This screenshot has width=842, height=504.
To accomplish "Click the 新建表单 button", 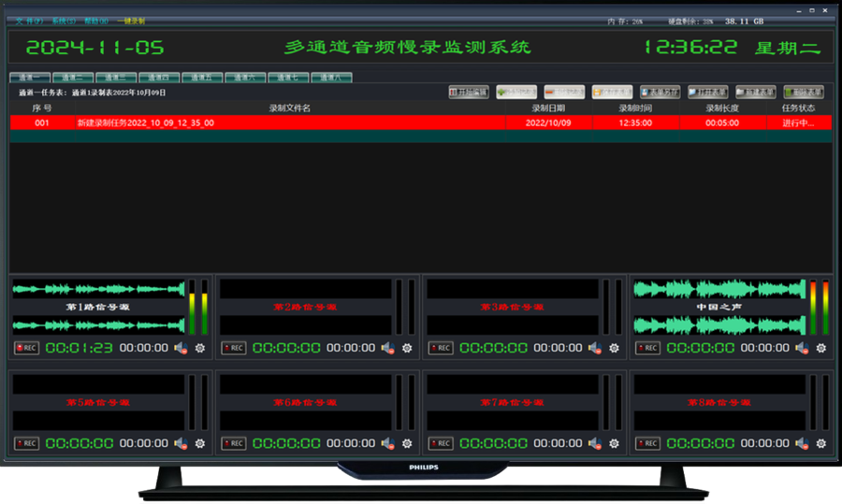I will tap(755, 93).
